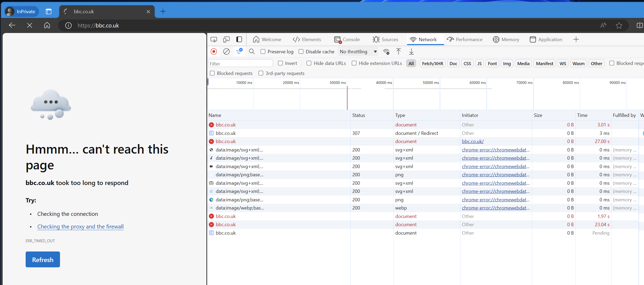Image resolution: width=644 pixels, height=285 pixels.
Task: Open the No throttling dropdown
Action: 358,52
